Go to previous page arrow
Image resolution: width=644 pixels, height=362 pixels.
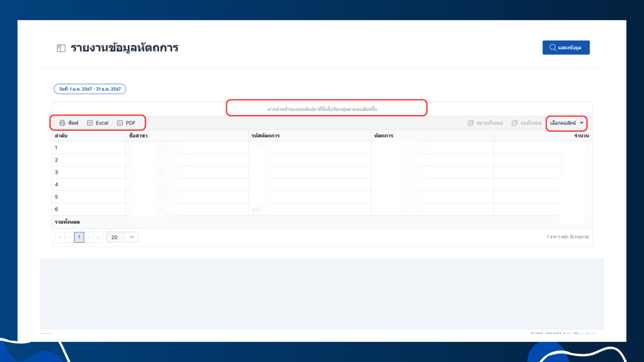[69, 237]
